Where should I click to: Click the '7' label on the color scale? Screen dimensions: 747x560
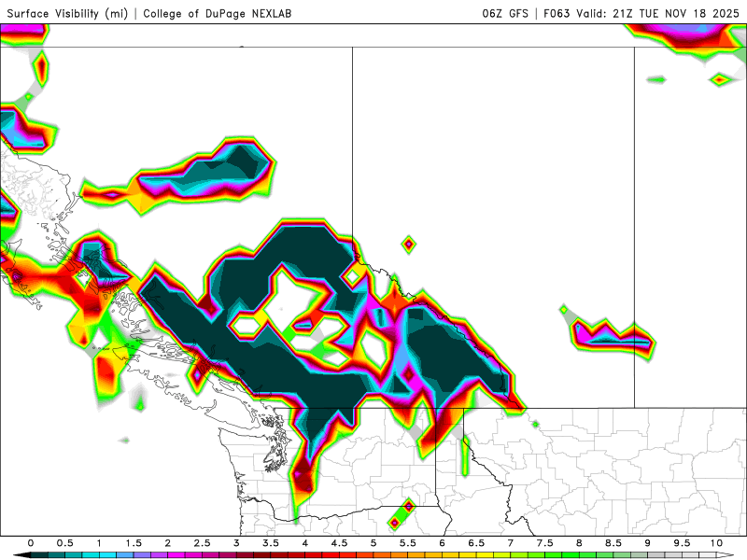pos(511,543)
